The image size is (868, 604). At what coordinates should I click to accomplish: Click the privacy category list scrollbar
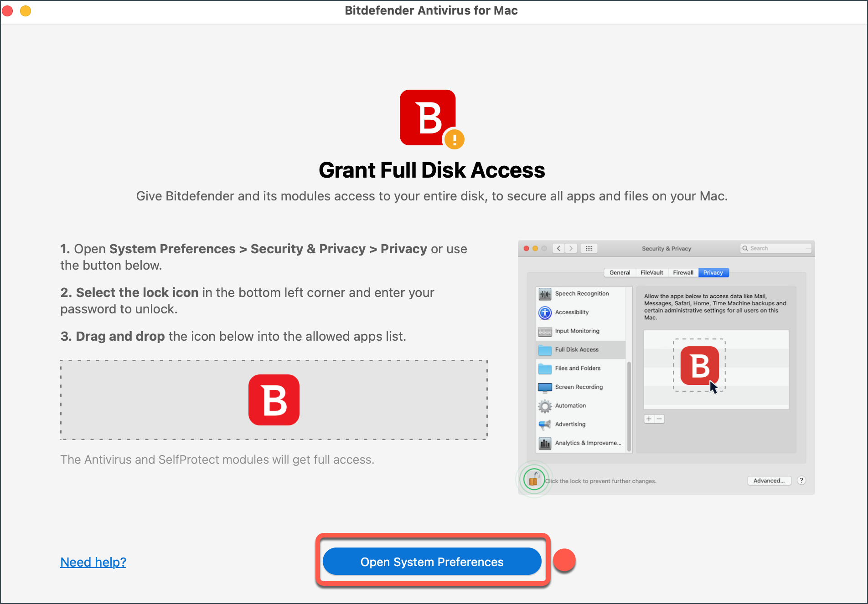tap(629, 406)
